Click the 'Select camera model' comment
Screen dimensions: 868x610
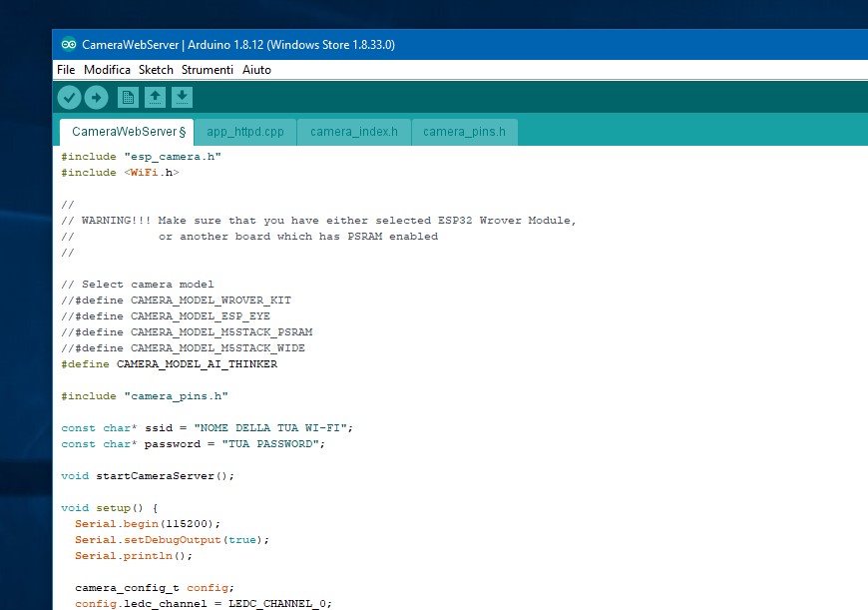click(x=138, y=285)
